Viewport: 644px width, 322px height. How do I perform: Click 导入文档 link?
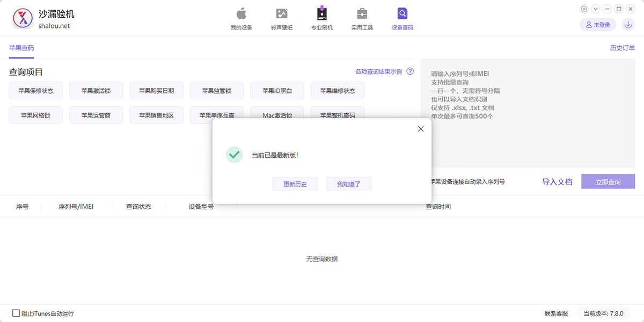pos(557,182)
